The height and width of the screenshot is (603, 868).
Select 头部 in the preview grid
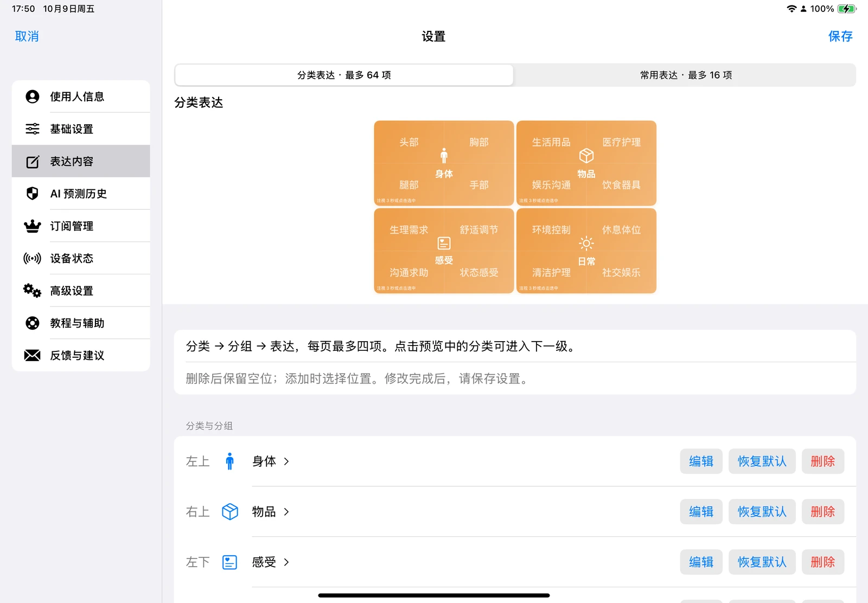click(x=409, y=142)
